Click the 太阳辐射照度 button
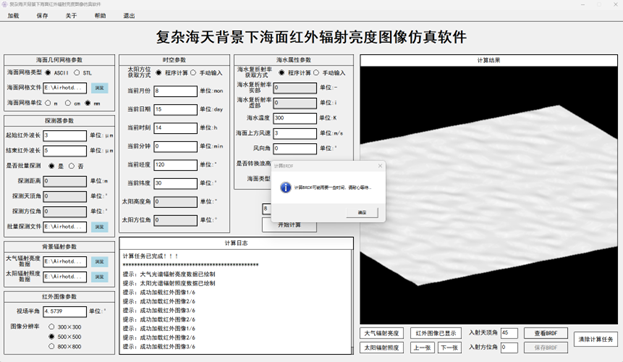 click(381, 348)
